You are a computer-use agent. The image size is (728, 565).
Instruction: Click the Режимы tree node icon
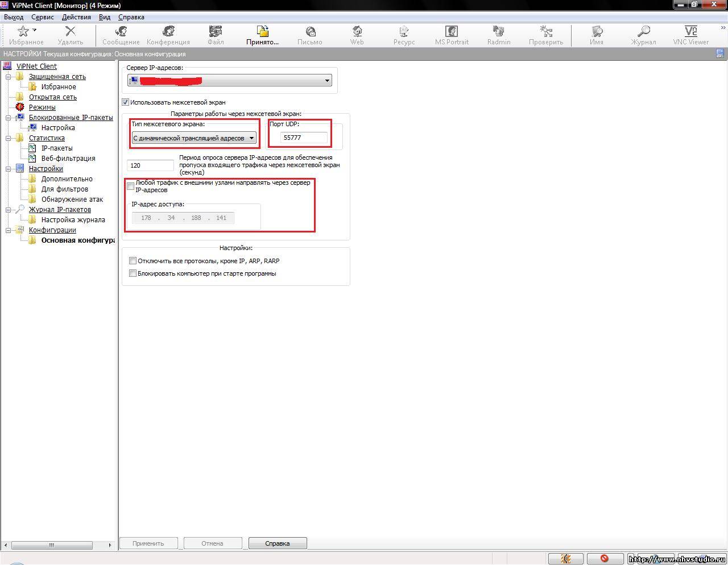tap(20, 107)
